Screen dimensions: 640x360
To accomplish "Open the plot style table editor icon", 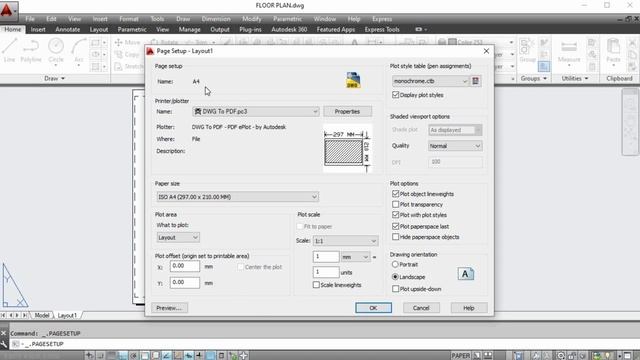I will [x=476, y=81].
